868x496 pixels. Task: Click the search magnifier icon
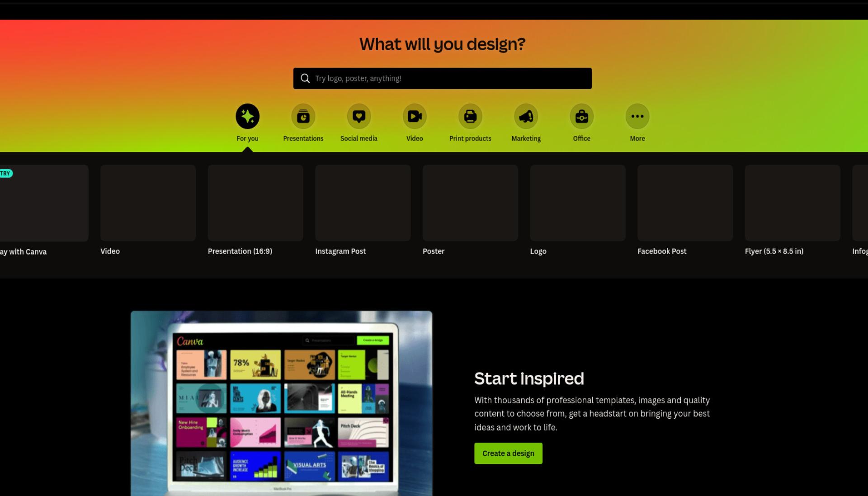pyautogui.click(x=305, y=78)
